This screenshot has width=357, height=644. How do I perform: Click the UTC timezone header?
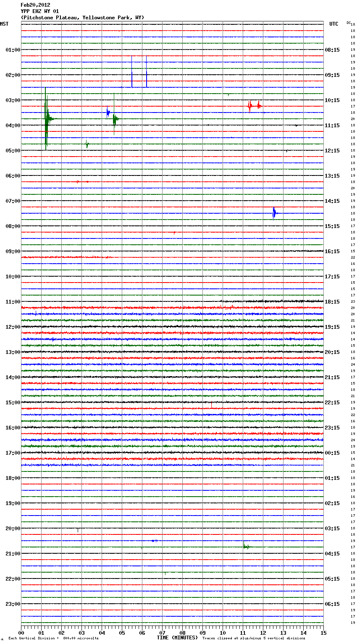[x=334, y=24]
